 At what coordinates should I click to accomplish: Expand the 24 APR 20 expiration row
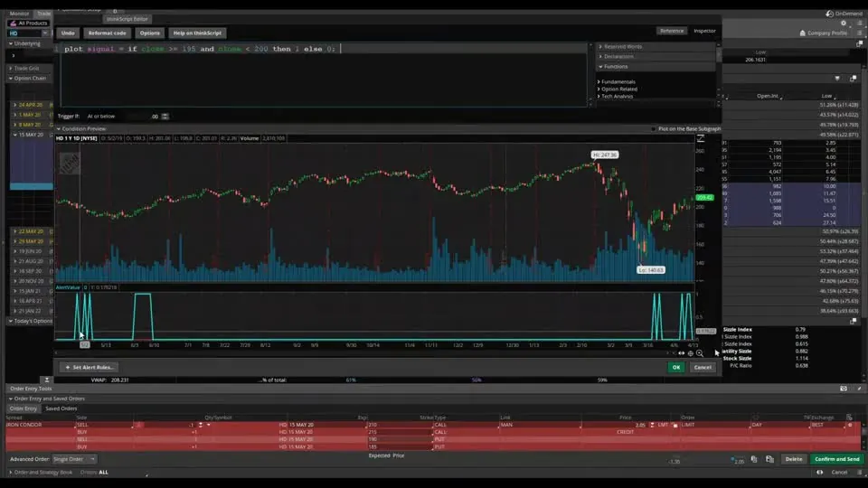click(x=15, y=105)
